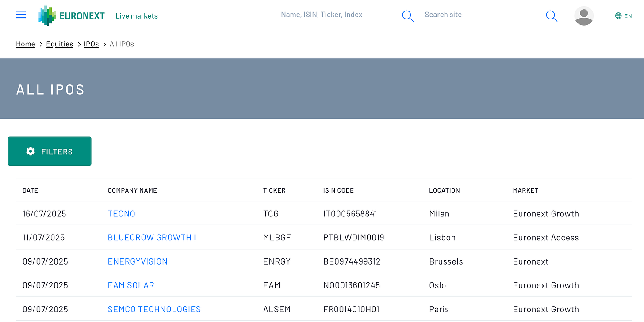Go to Home breadcrumb
Image resolution: width=644 pixels, height=322 pixels.
26,44
